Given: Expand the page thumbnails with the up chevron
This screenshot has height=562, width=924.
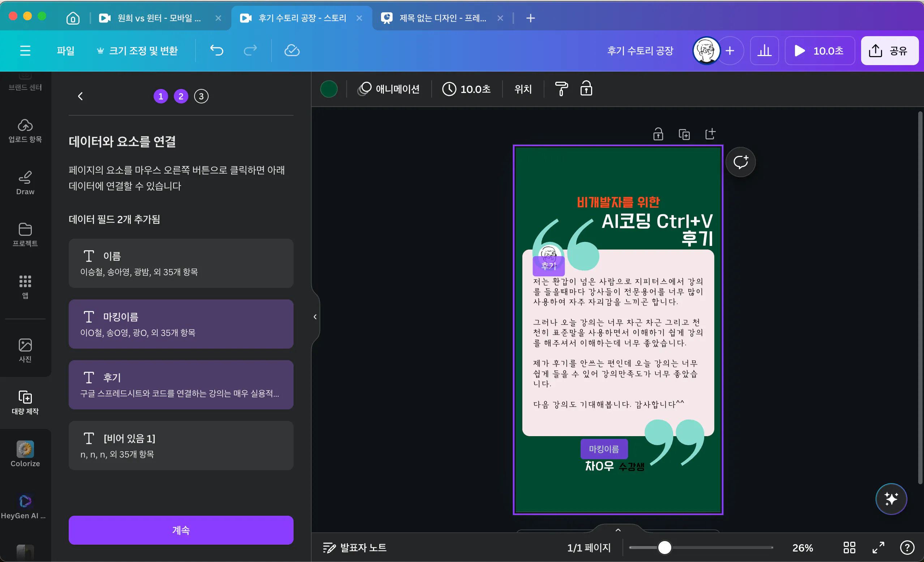Looking at the screenshot, I should 618,530.
